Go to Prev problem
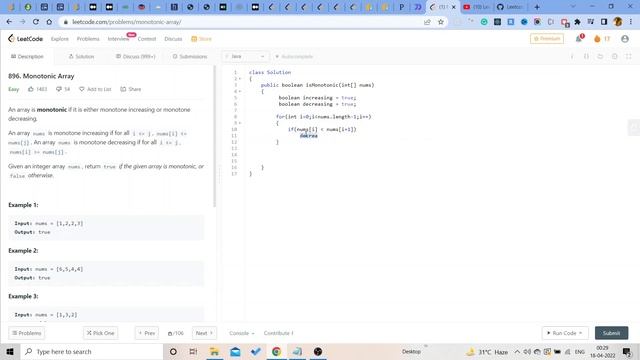This screenshot has height=360, width=640. point(147,333)
